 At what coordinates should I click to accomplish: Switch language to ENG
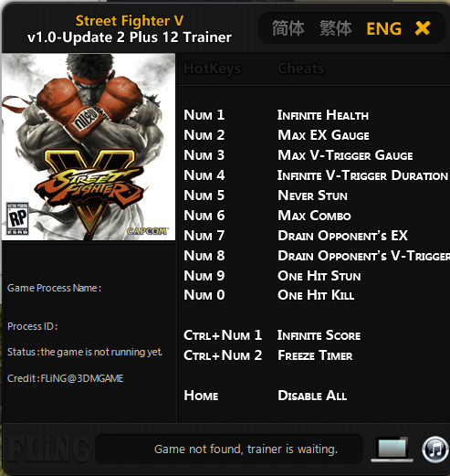point(383,29)
